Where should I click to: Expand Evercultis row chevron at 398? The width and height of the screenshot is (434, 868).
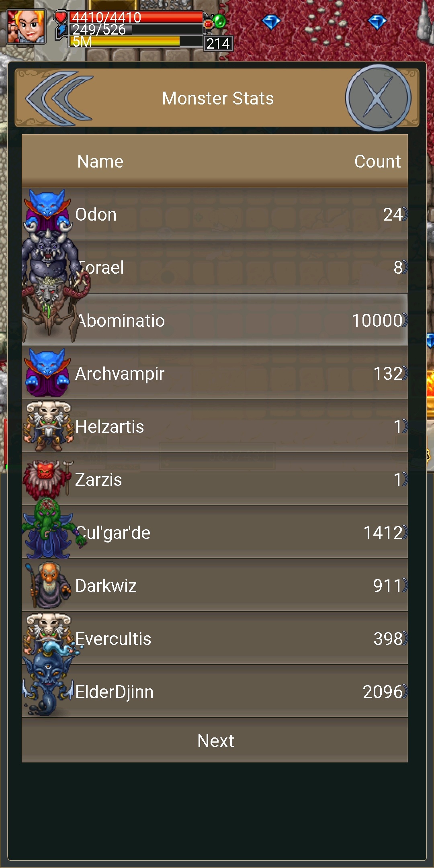pos(405,639)
